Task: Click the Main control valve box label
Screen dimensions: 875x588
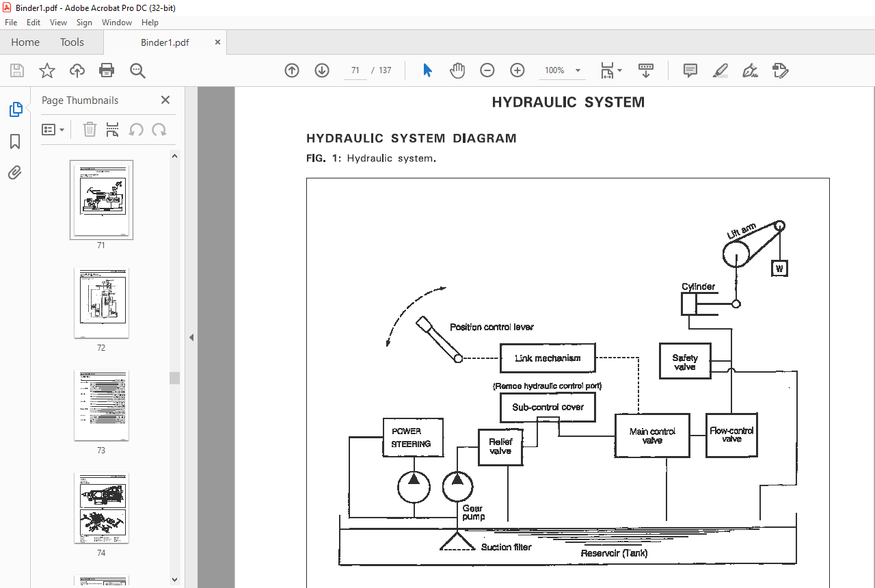Action: pos(652,436)
